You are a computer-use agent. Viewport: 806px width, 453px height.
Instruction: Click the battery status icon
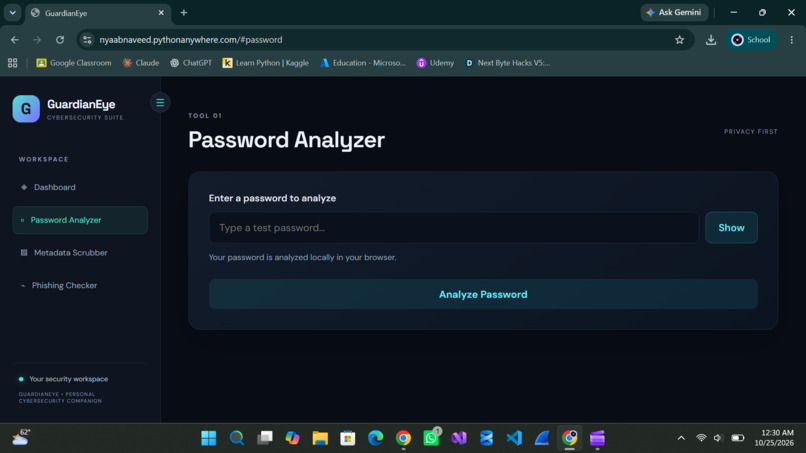point(738,438)
